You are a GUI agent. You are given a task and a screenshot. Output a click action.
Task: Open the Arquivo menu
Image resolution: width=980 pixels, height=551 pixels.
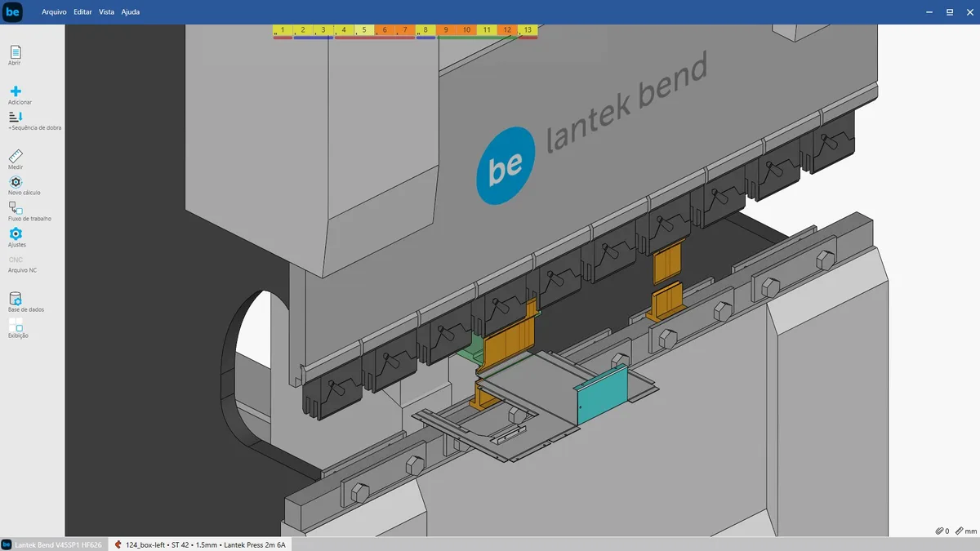(54, 12)
